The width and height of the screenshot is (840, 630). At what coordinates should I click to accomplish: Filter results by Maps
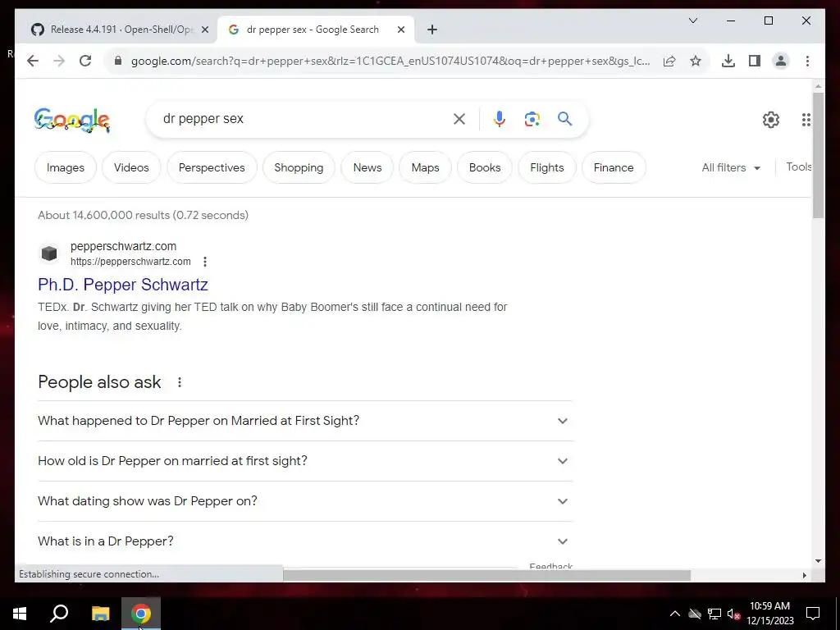click(x=426, y=167)
